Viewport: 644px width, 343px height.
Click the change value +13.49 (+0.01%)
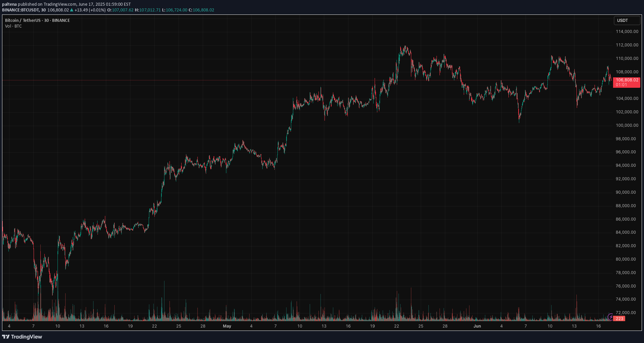[x=90, y=10]
